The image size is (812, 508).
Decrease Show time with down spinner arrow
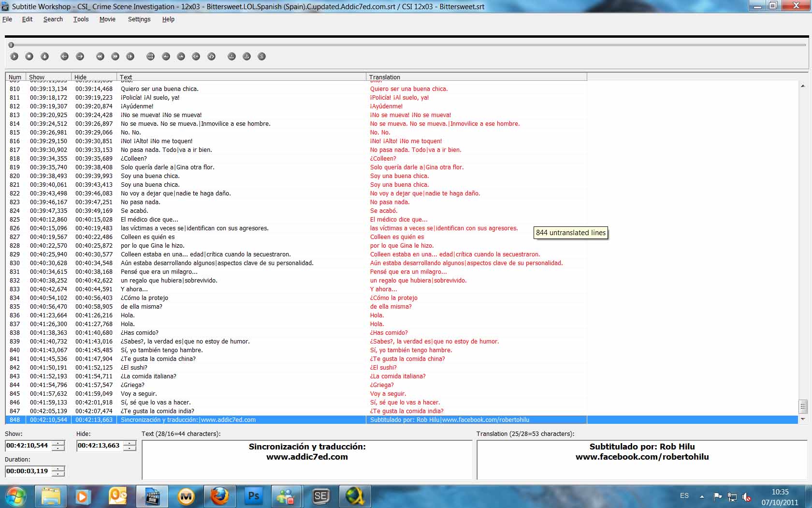58,448
